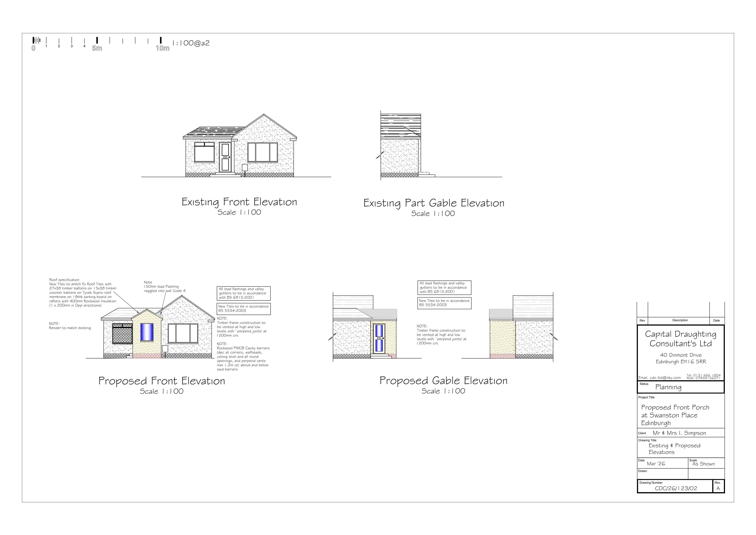Click the BS 5534:2003 tiles note box
The width and height of the screenshot is (756, 535).
tap(244, 308)
